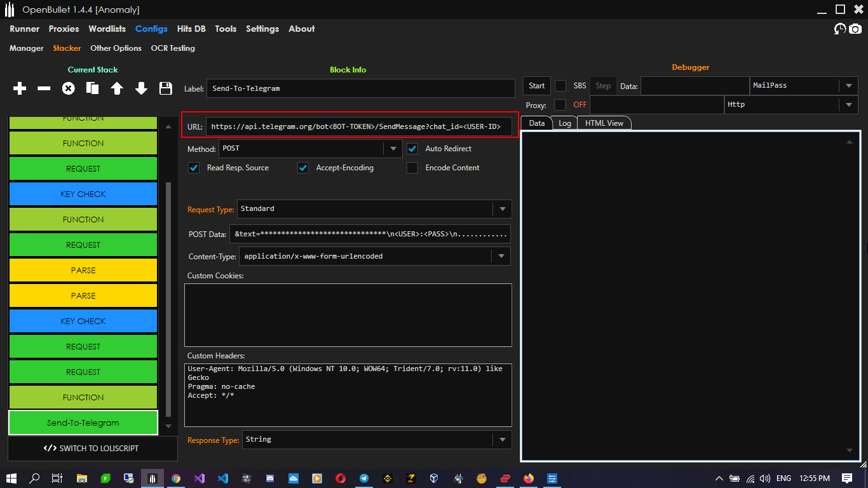The image size is (868, 488).
Task: Open the Wordlists section
Action: tap(107, 29)
